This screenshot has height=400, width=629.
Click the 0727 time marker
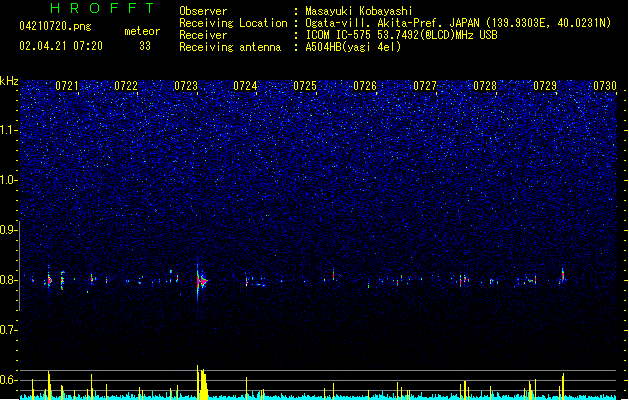[425, 86]
